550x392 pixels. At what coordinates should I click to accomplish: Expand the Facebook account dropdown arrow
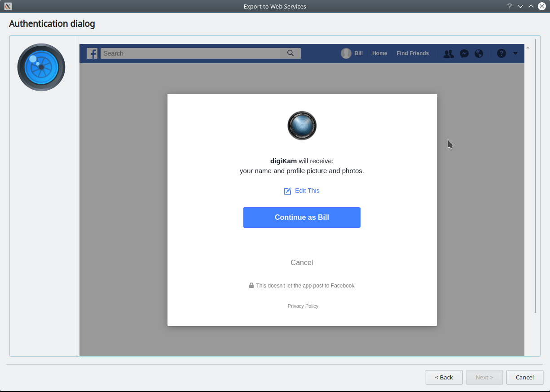(x=515, y=53)
